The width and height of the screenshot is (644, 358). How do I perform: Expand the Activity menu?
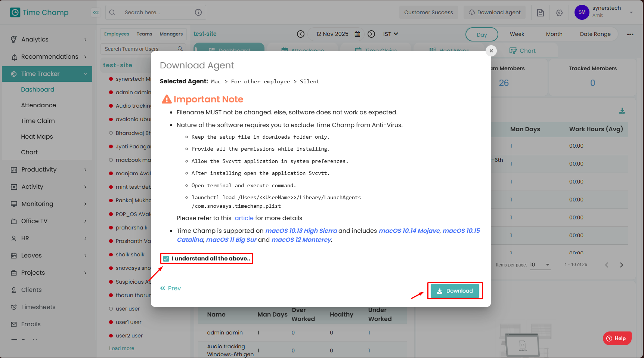tap(86, 187)
